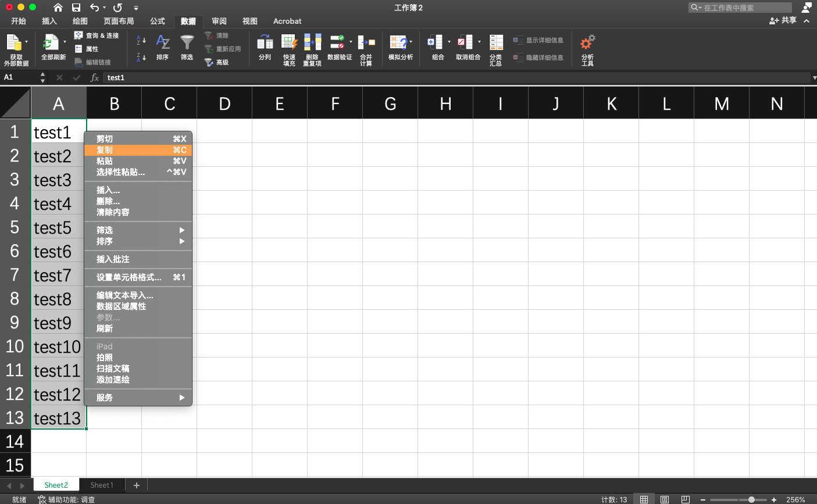Viewport: 817px width, 504px height.
Task: Open the 组合 dropdown arrow
Action: [x=448, y=41]
